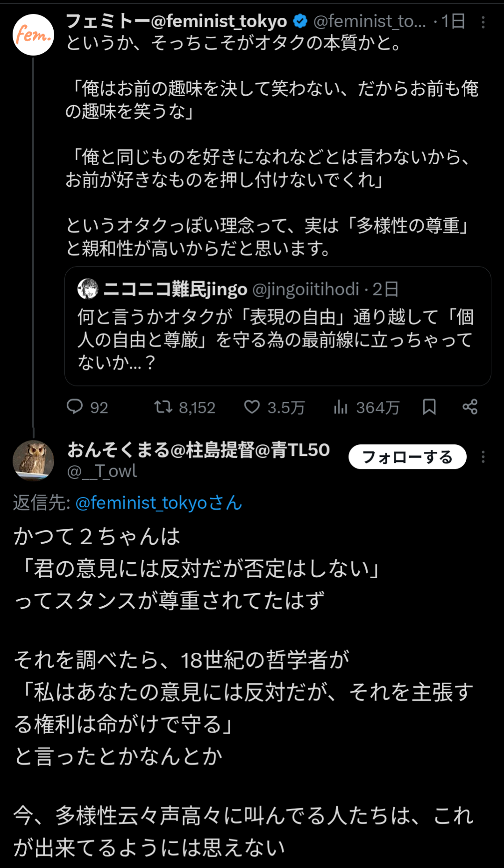The image size is (504, 868).
Task: Open おんそくまる@柱島提督@青TL50 display name
Action: (x=199, y=450)
